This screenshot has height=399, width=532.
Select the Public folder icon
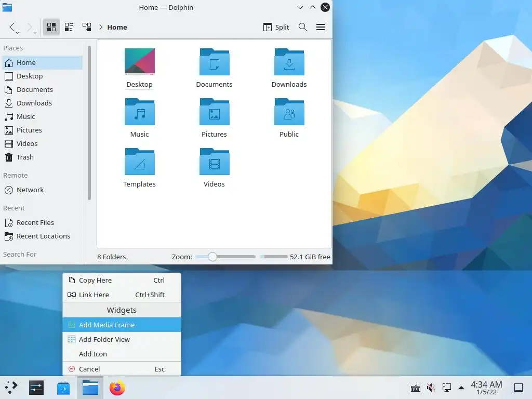289,111
